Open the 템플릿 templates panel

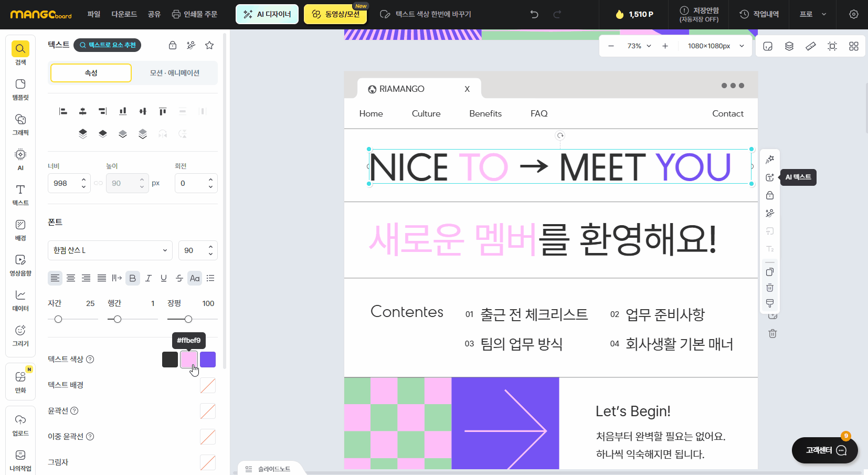pos(20,89)
